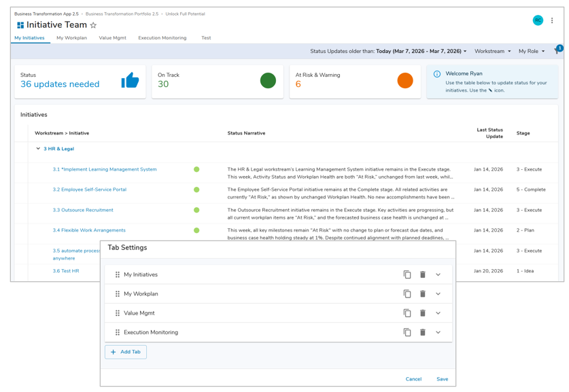Open the 3.3 Outsource Recruitment initiative
The width and height of the screenshot is (569, 392).
coord(83,210)
